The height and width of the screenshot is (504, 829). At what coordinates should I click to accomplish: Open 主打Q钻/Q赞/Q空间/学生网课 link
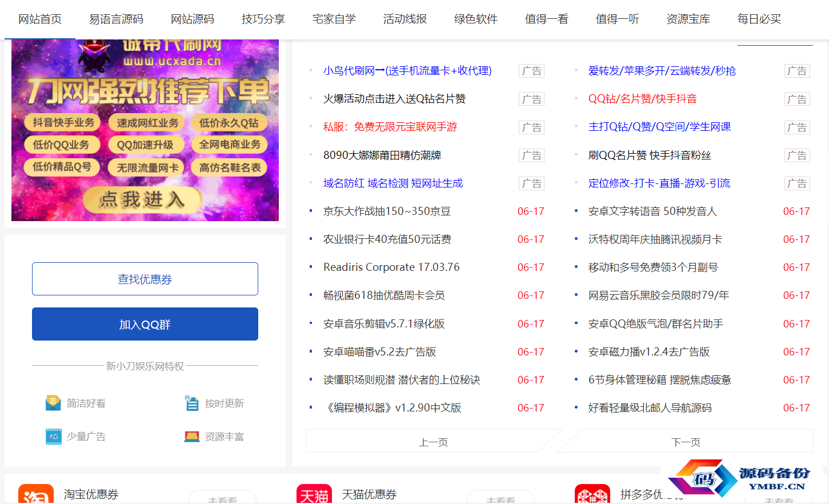(x=660, y=126)
